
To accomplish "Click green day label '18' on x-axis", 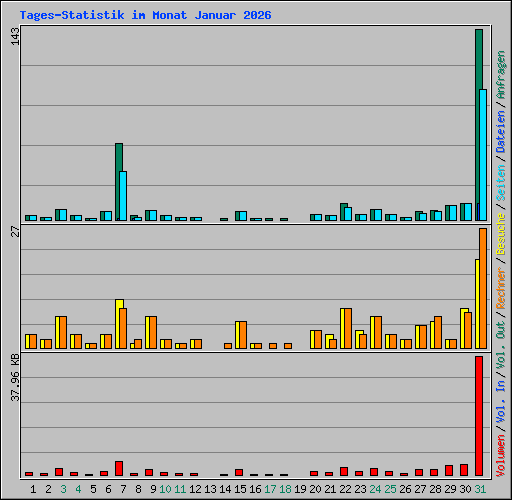I will coord(285,489).
